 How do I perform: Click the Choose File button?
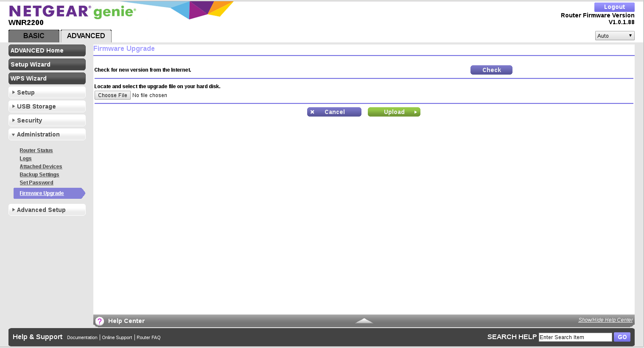[x=112, y=95]
